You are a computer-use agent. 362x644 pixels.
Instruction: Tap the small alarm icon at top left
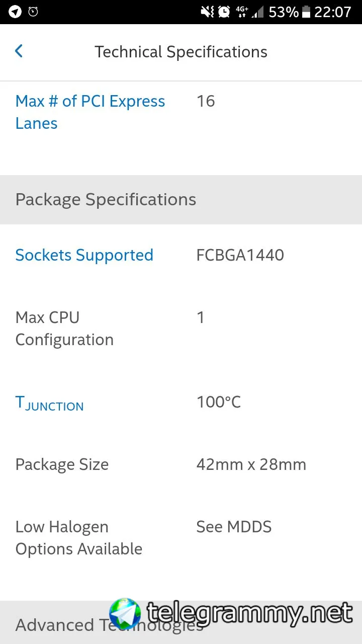[33, 12]
